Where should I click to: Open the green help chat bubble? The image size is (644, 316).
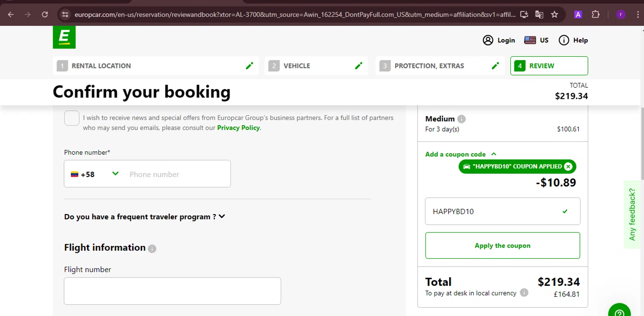point(620,311)
